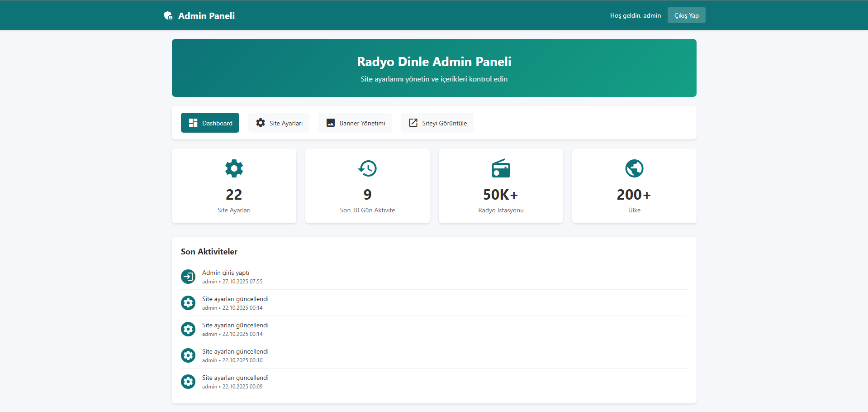Click the gear icon in Site Ayarları tab
Viewport: 868px width, 412px height.
261,123
